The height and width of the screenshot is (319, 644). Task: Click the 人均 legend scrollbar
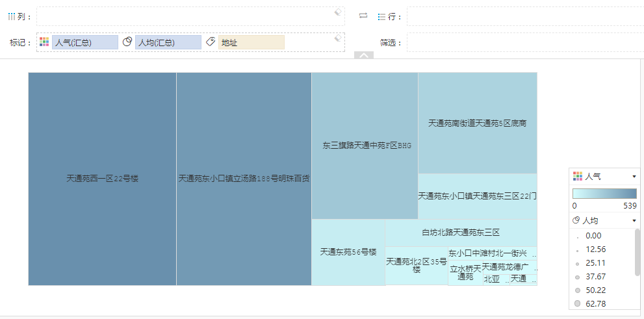637,252
